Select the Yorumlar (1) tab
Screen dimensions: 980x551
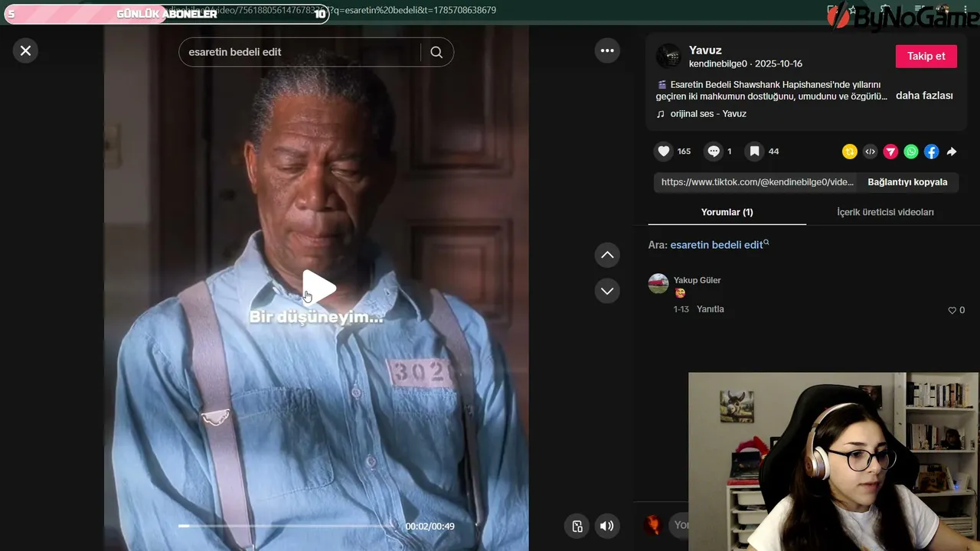tap(727, 212)
